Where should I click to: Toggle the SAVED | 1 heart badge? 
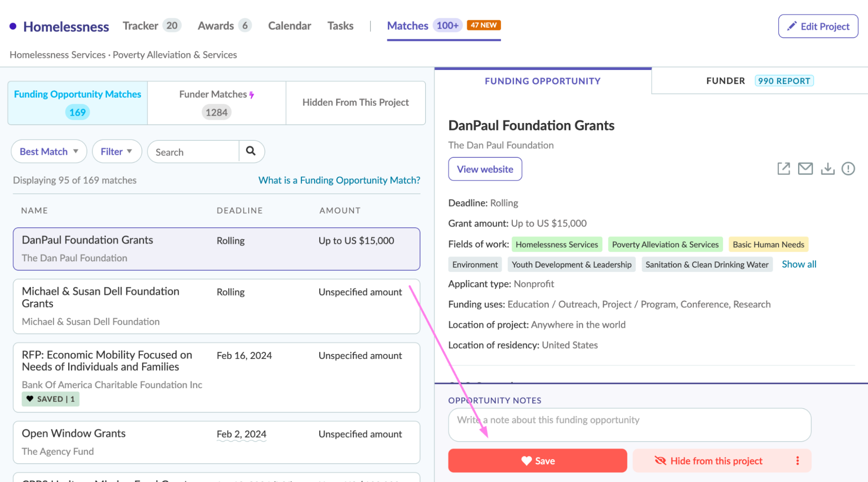click(x=50, y=399)
